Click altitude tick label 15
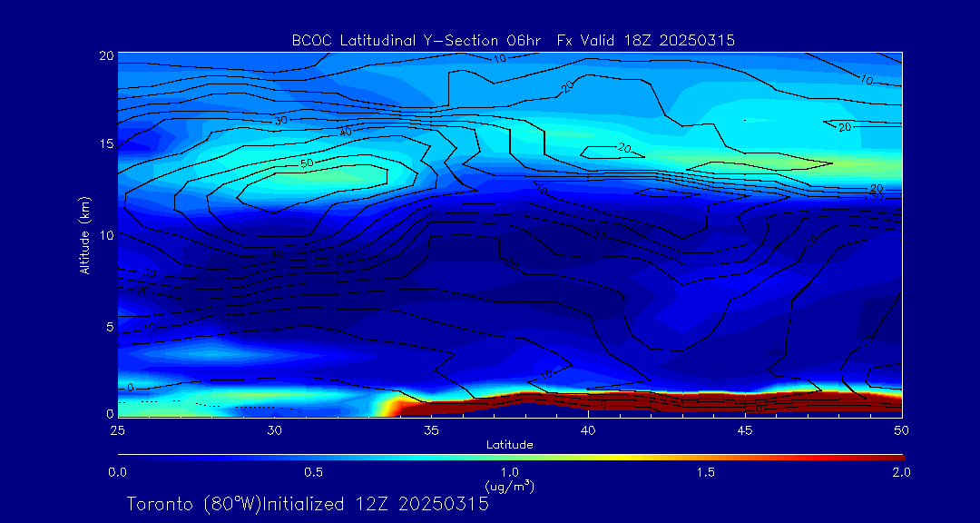This screenshot has width=980, height=523. click(106, 143)
